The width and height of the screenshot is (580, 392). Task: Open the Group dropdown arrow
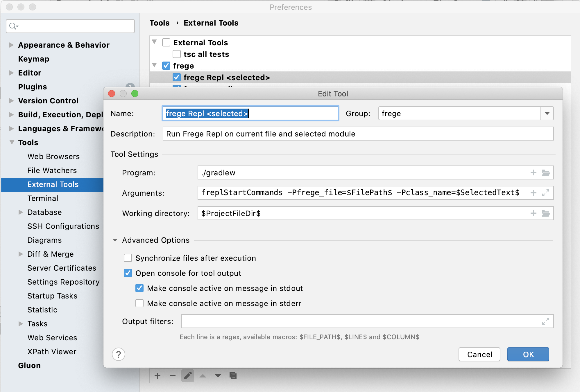click(547, 114)
